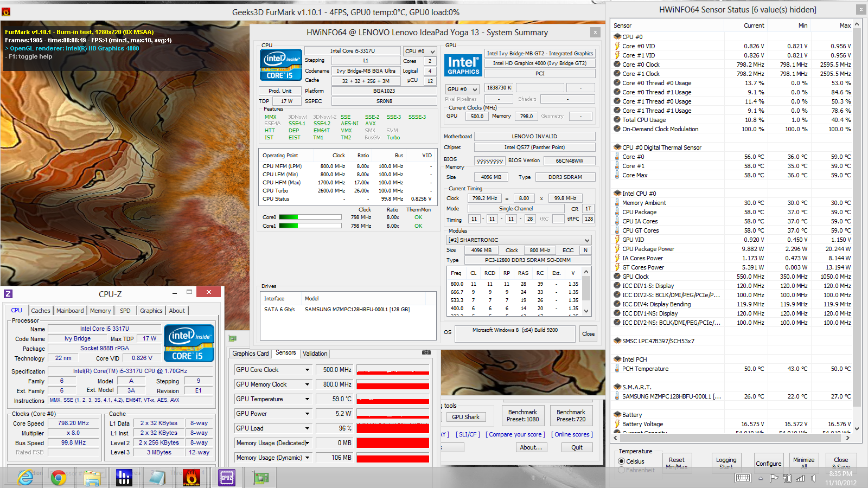
Task: Open the GPU #0 selector dropdown
Action: click(x=462, y=89)
